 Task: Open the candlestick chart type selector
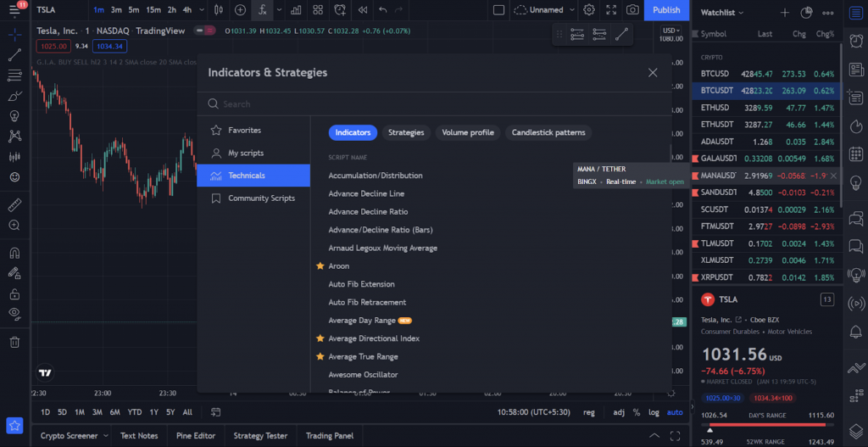click(x=219, y=10)
